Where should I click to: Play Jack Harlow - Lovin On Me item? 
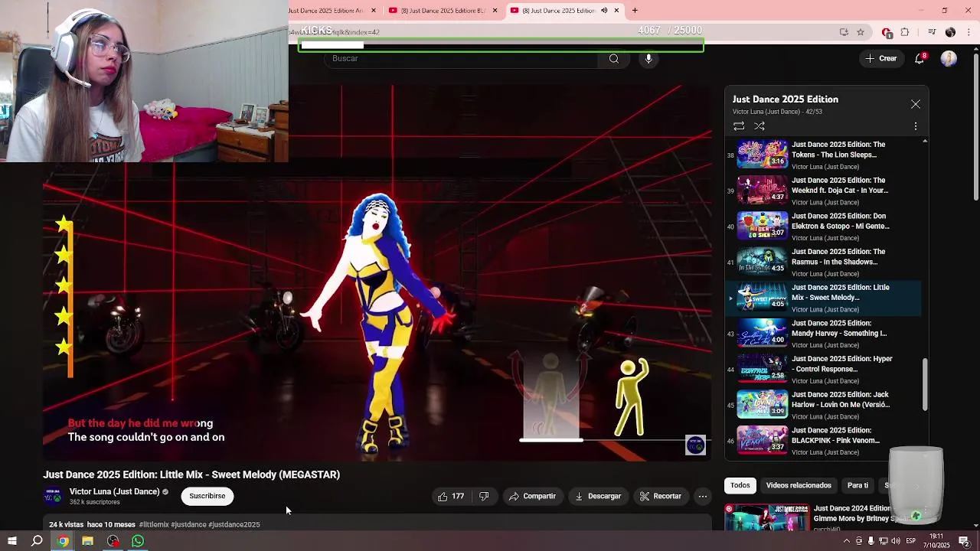pos(823,405)
